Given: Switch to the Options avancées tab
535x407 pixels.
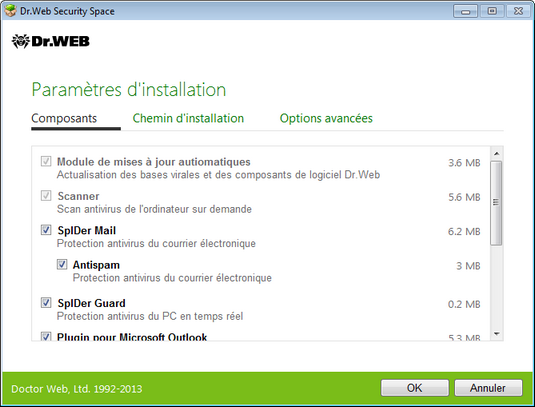Looking at the screenshot, I should (326, 118).
